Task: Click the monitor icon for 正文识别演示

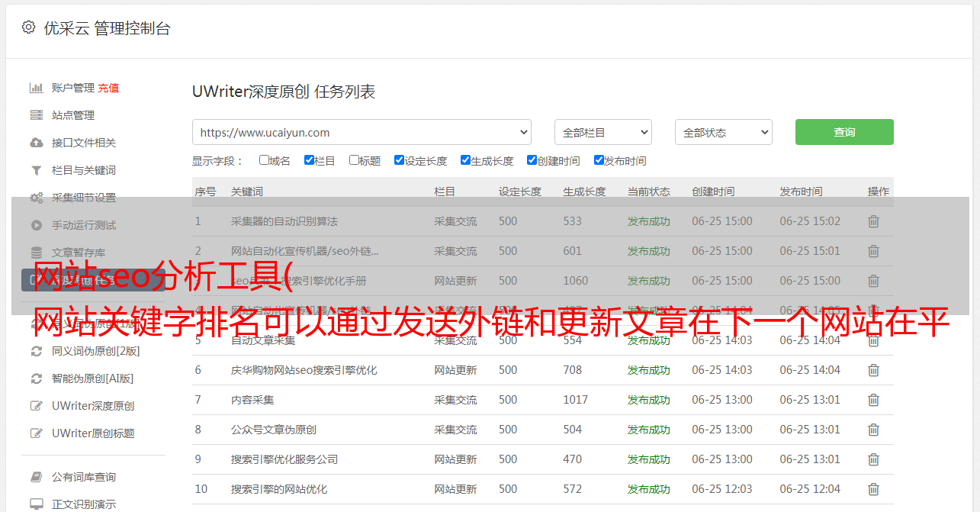Action: pos(36,504)
